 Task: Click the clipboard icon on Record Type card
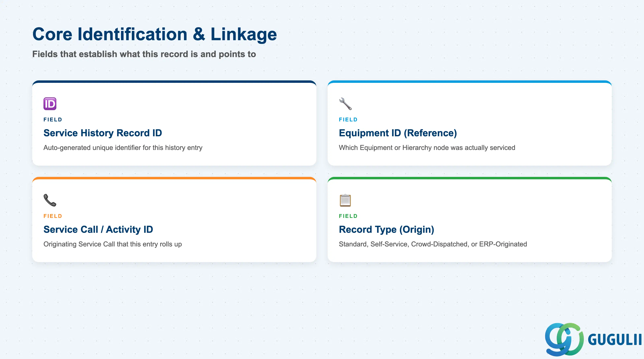click(345, 200)
